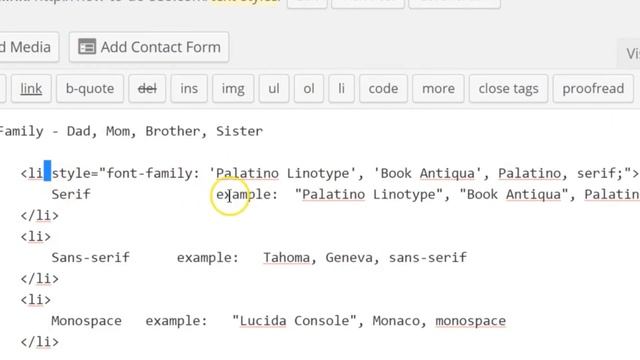Insert an ordered list with ol
The image size is (640, 360).
click(x=309, y=89)
